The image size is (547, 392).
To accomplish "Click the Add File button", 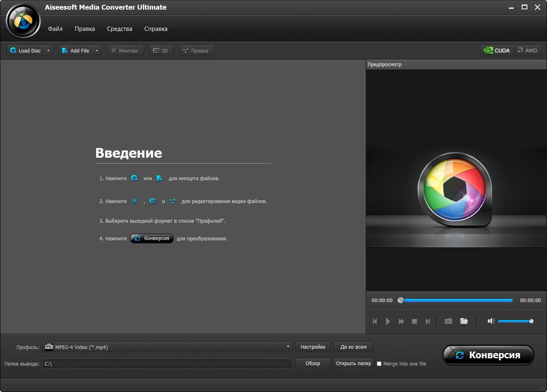I will tap(75, 51).
